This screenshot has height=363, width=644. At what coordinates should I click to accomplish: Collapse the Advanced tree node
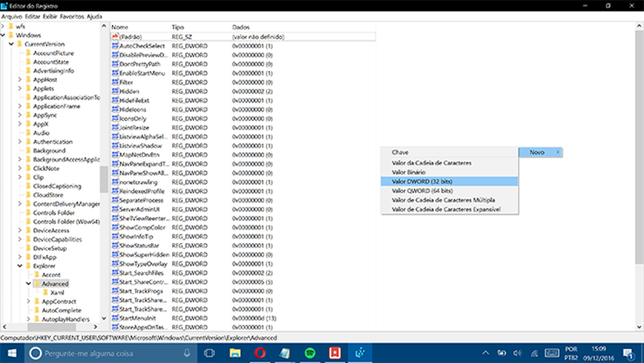[28, 283]
